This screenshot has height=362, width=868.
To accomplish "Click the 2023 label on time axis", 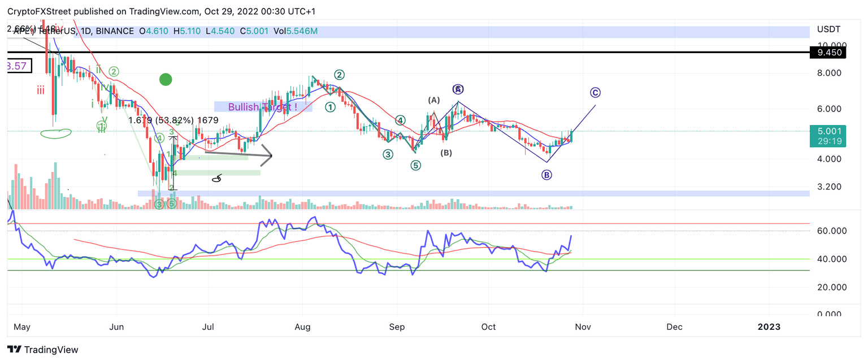I will (x=769, y=327).
